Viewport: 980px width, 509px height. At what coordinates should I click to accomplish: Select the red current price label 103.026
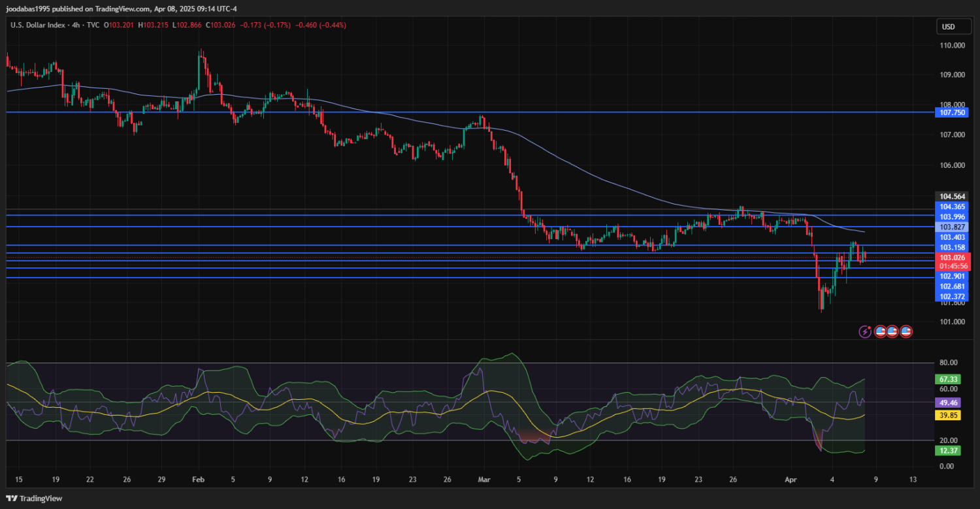point(953,257)
